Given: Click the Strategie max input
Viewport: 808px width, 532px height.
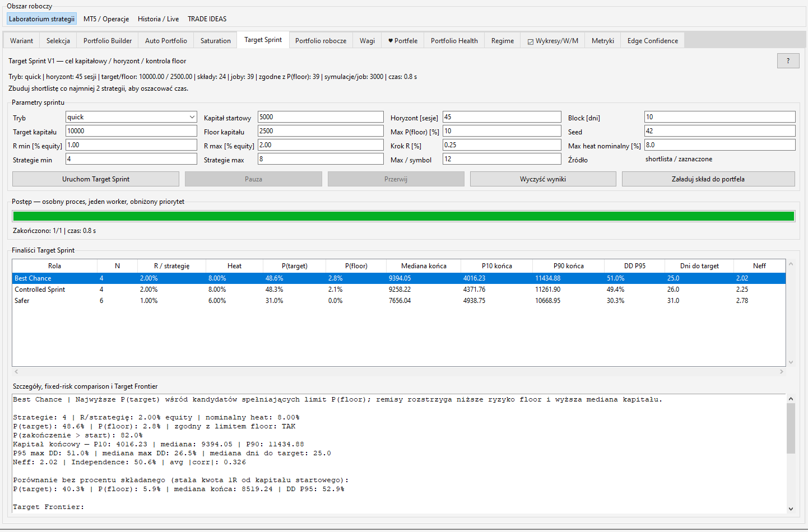Looking at the screenshot, I should 321,159.
